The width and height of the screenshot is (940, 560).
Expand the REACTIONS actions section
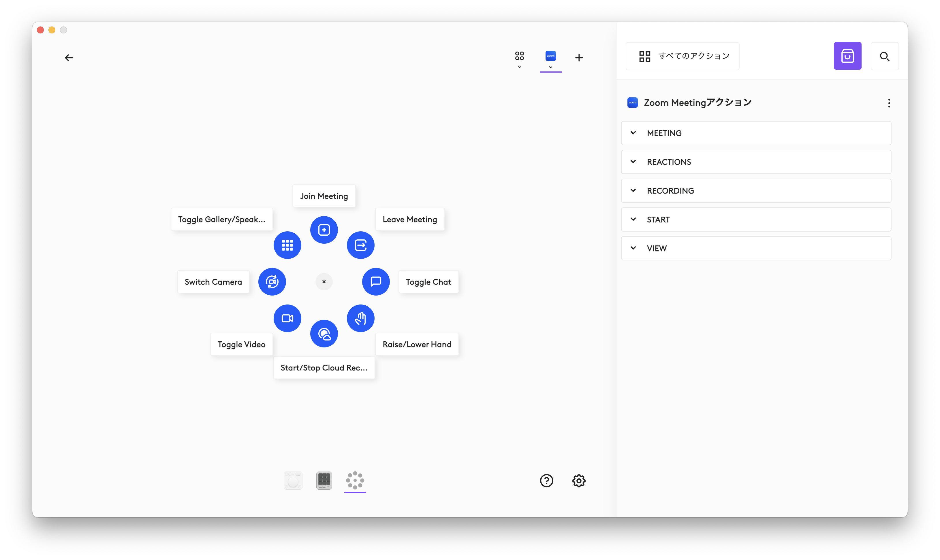[756, 162]
